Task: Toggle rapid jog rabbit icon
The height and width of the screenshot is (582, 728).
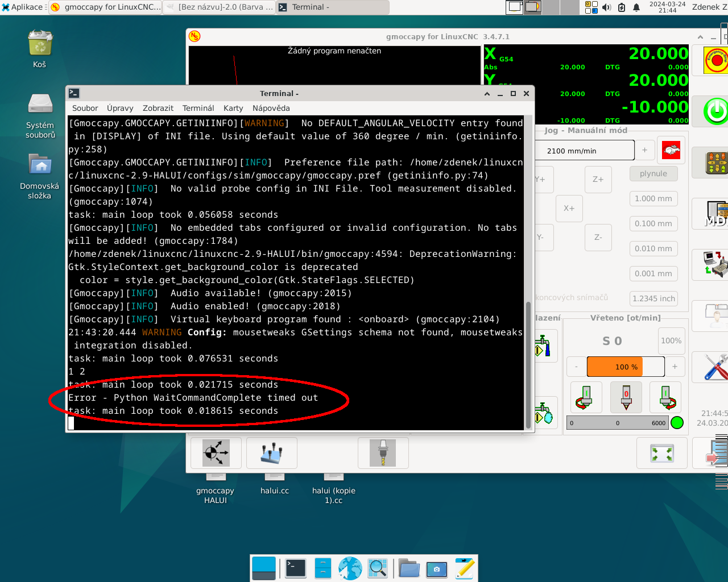Action: point(671,151)
